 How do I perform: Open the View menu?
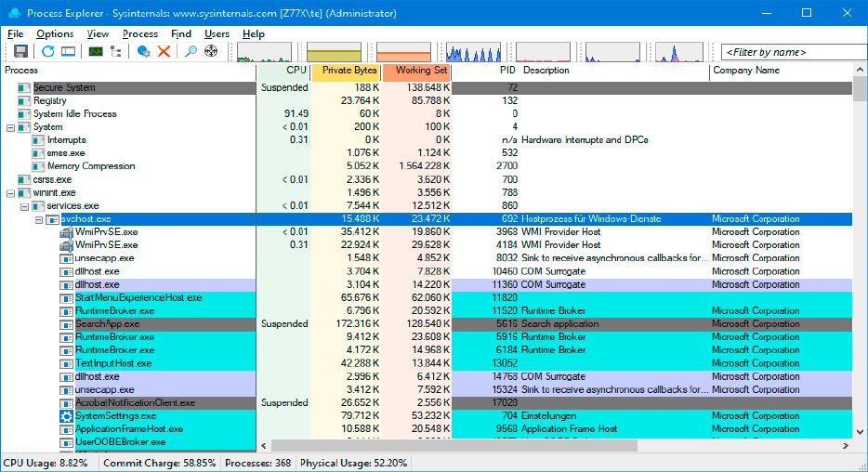click(98, 33)
